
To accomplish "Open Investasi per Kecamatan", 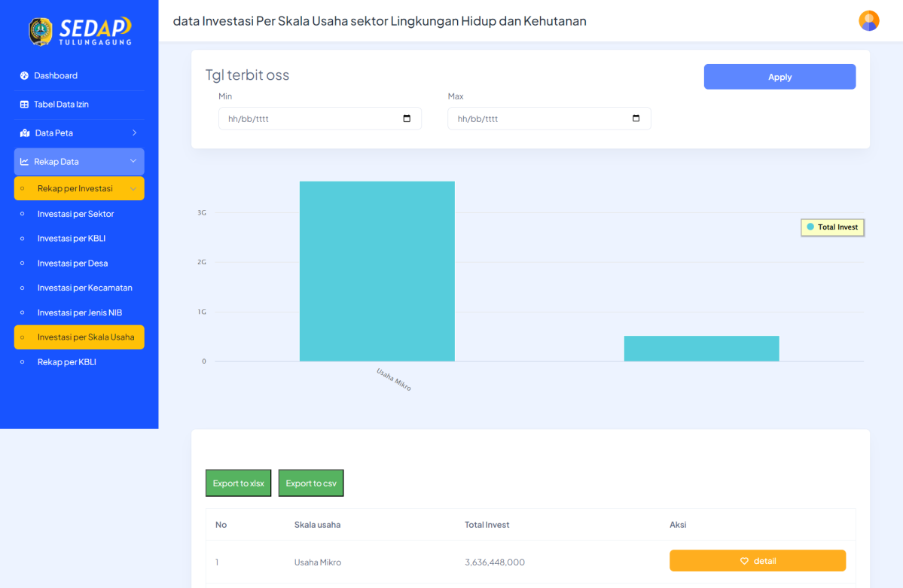I will coord(84,288).
